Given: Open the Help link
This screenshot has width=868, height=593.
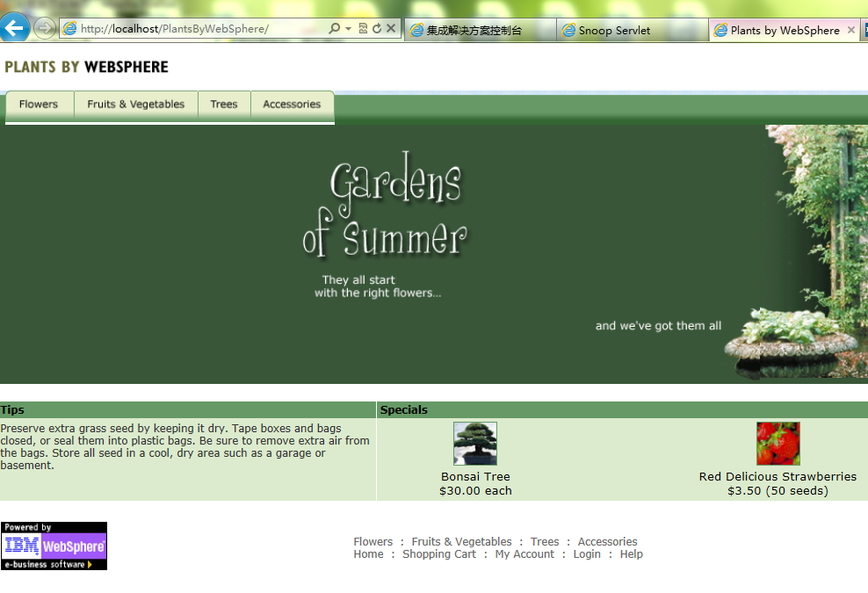Looking at the screenshot, I should pyautogui.click(x=631, y=554).
